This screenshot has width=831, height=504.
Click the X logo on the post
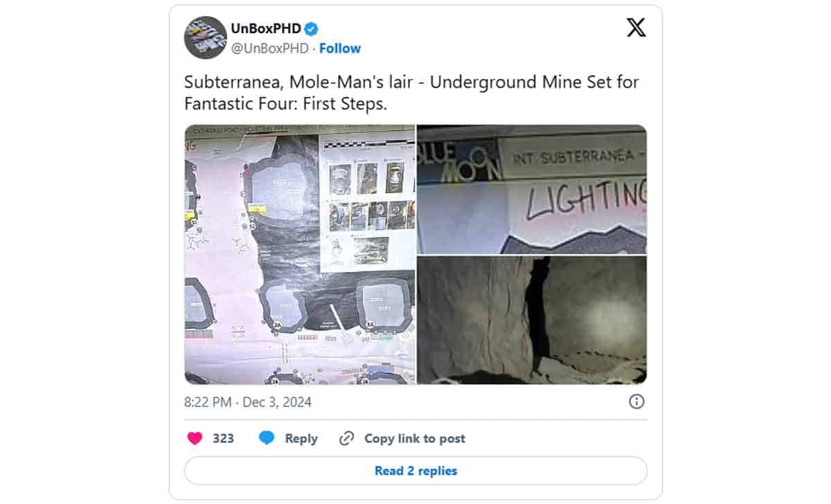pos(636,28)
